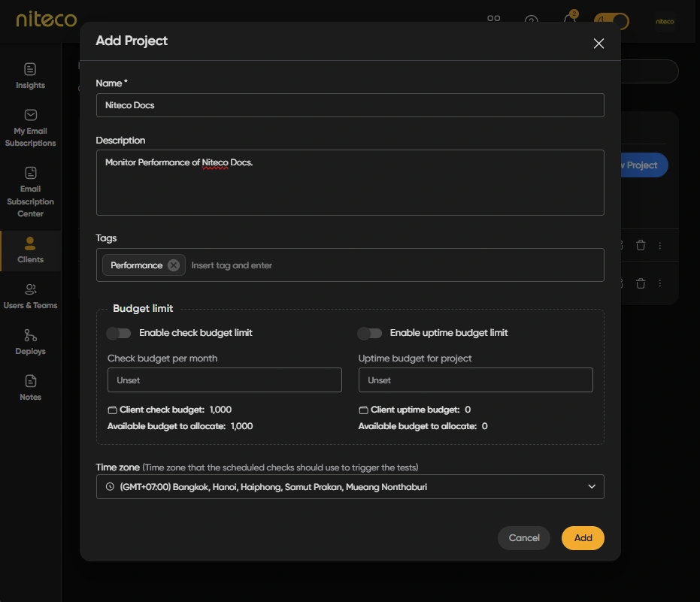Toggle the dark mode switch in header

tap(611, 20)
